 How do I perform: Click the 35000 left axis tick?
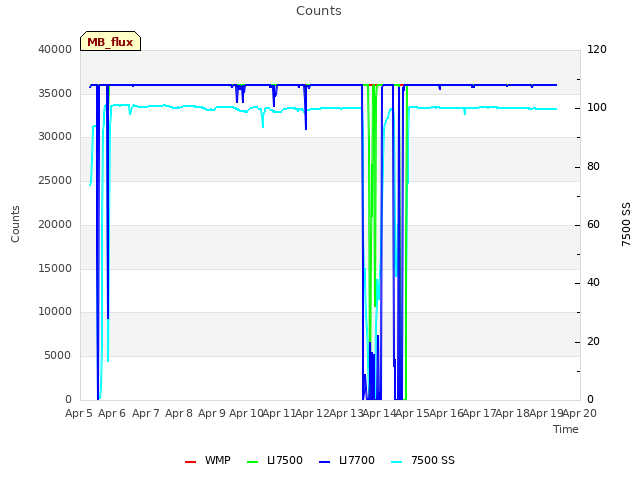(x=55, y=93)
